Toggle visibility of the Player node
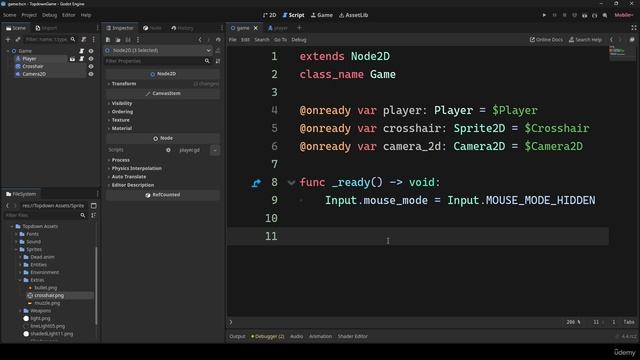 91,59
